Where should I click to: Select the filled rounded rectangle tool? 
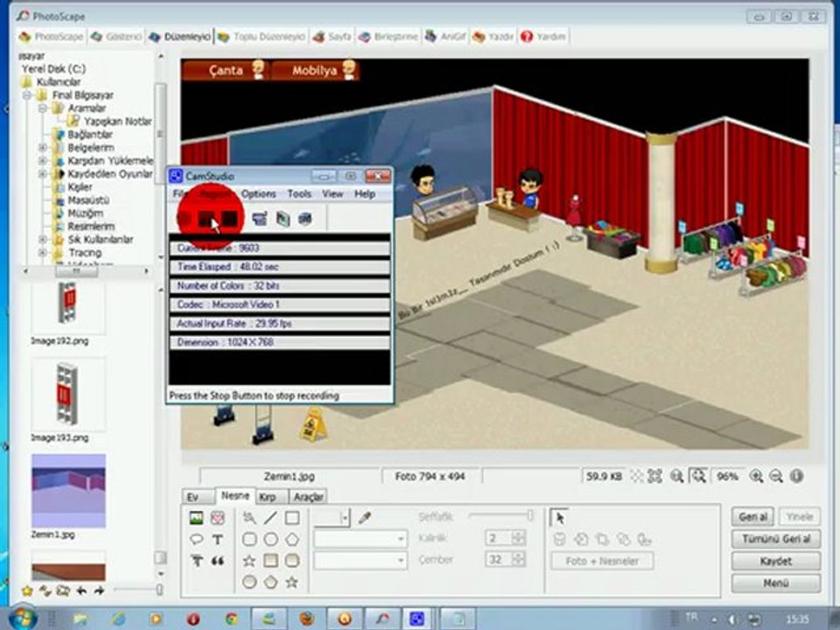(292, 561)
